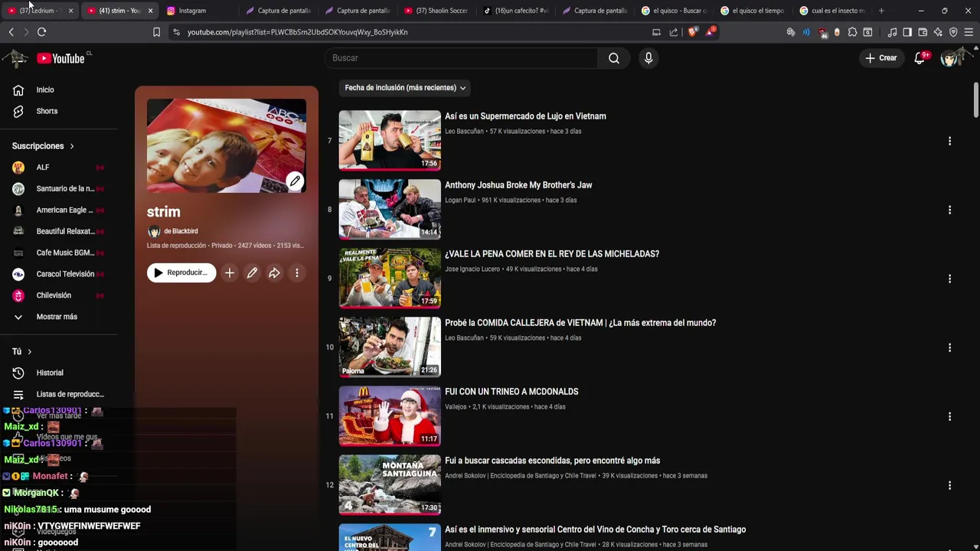Click the Crear button
This screenshot has width=980, height=551.
coord(880,58)
